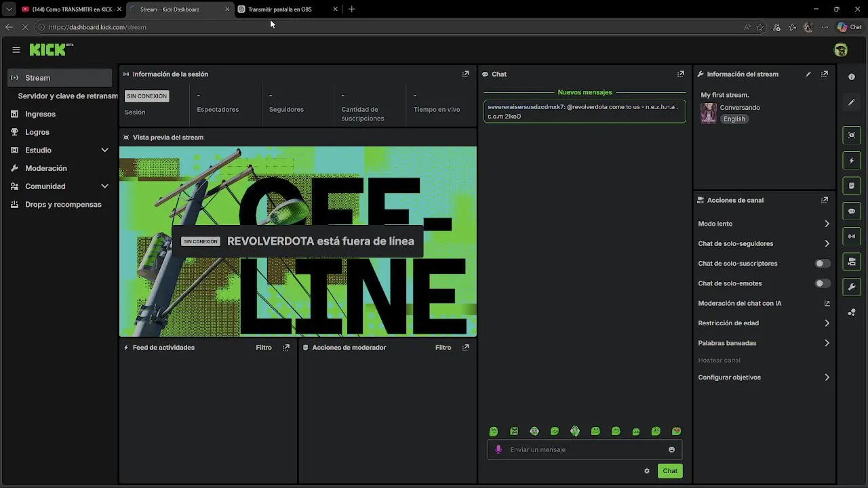Click the Copilot Chat button in browser

(x=849, y=27)
